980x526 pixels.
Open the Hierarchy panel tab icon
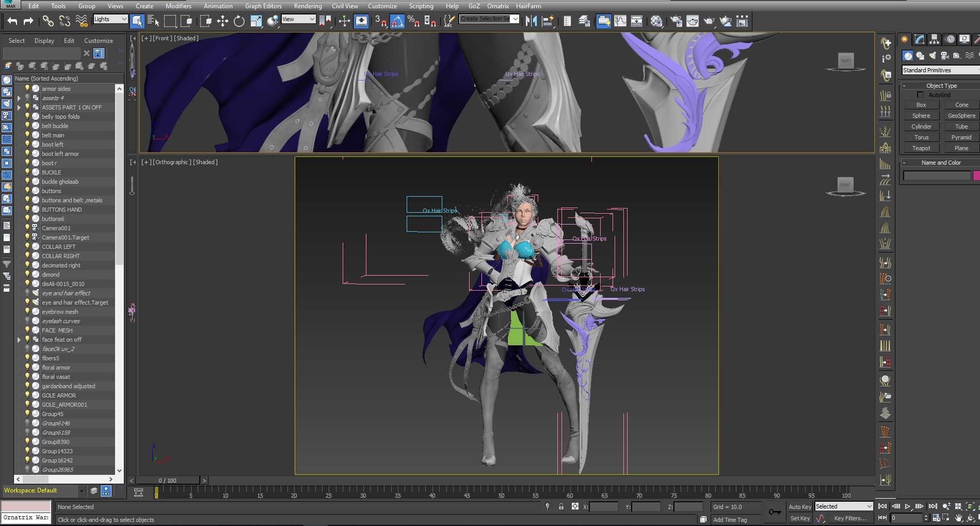(x=934, y=39)
